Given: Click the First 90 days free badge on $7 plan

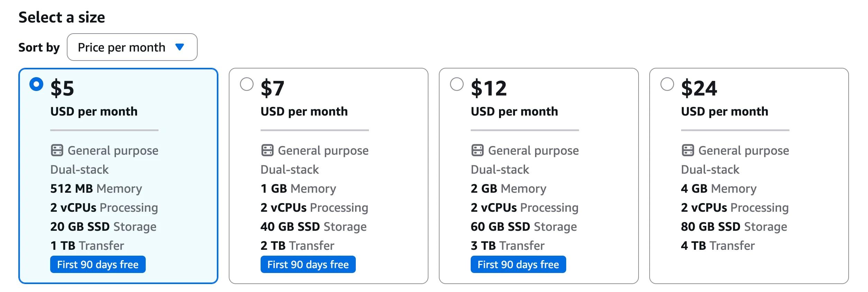Looking at the screenshot, I should [x=308, y=265].
